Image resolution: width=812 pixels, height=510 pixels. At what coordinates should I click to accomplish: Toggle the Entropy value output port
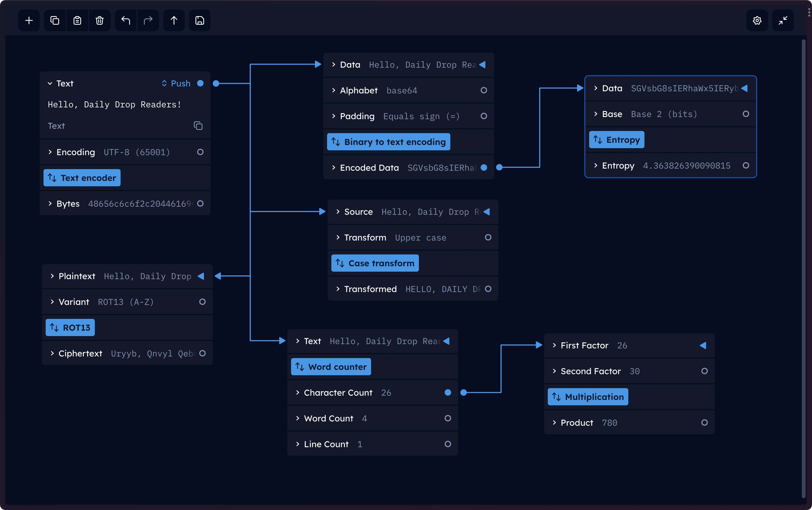pos(746,166)
